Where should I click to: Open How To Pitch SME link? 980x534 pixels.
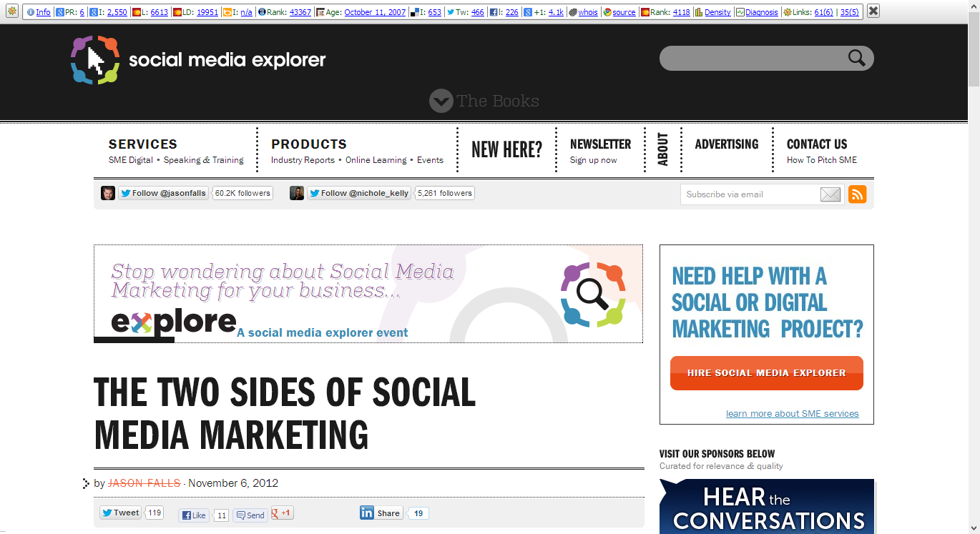[822, 160]
